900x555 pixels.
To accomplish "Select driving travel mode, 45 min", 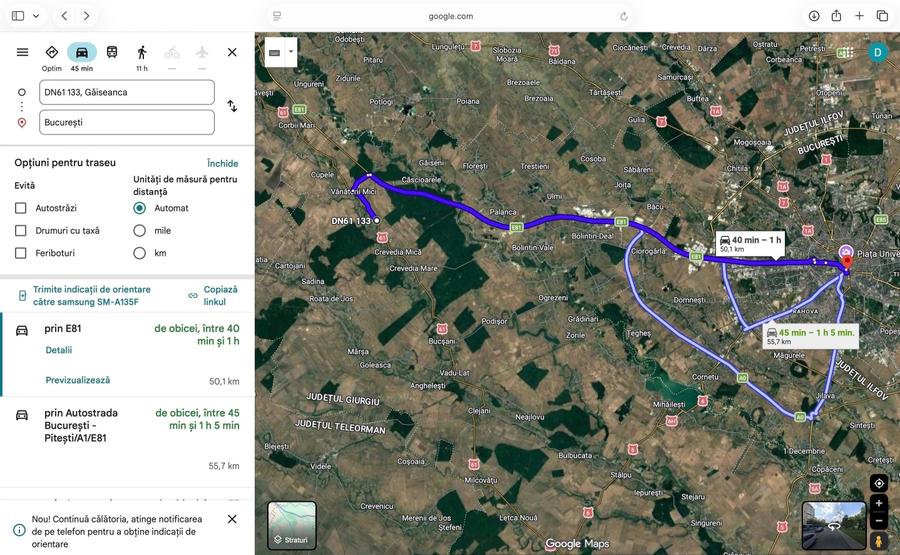I will pos(82,57).
